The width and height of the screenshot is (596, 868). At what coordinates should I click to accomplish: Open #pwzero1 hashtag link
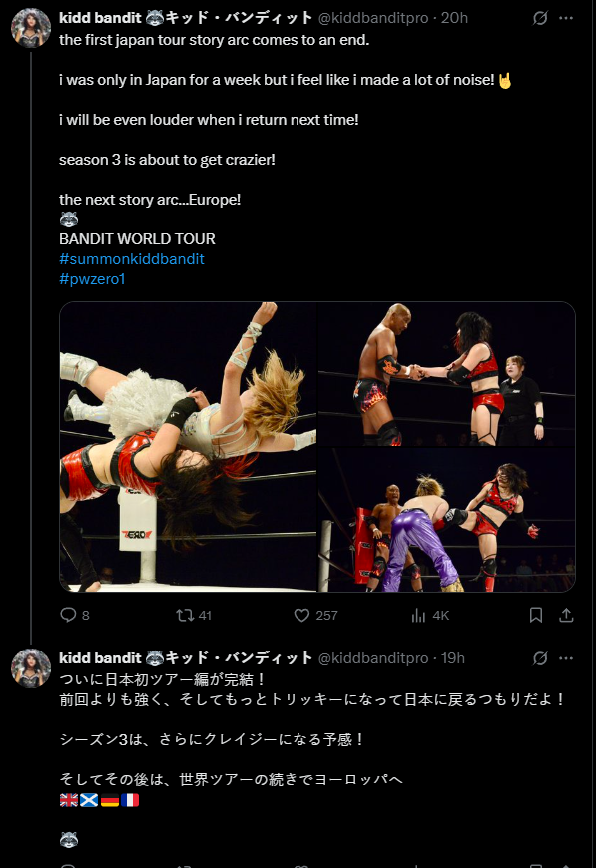pyautogui.click(x=92, y=279)
